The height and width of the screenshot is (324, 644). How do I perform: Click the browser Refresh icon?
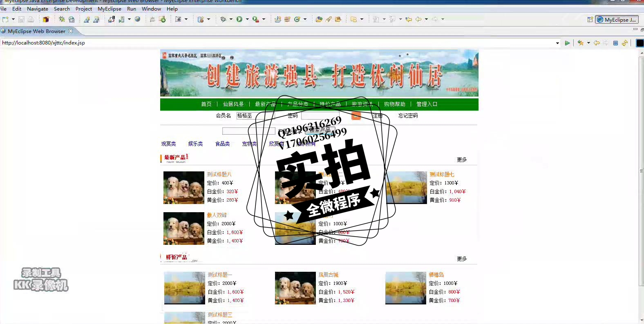624,43
